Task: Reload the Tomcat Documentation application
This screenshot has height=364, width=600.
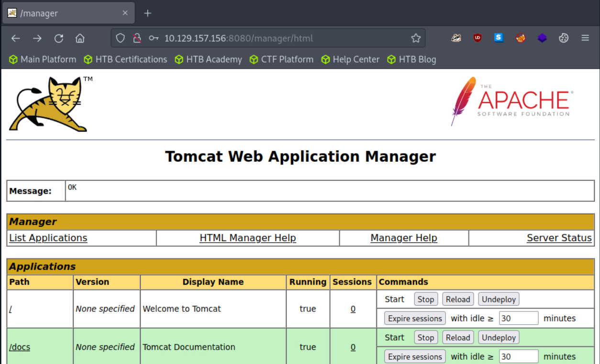Action: coord(458,338)
